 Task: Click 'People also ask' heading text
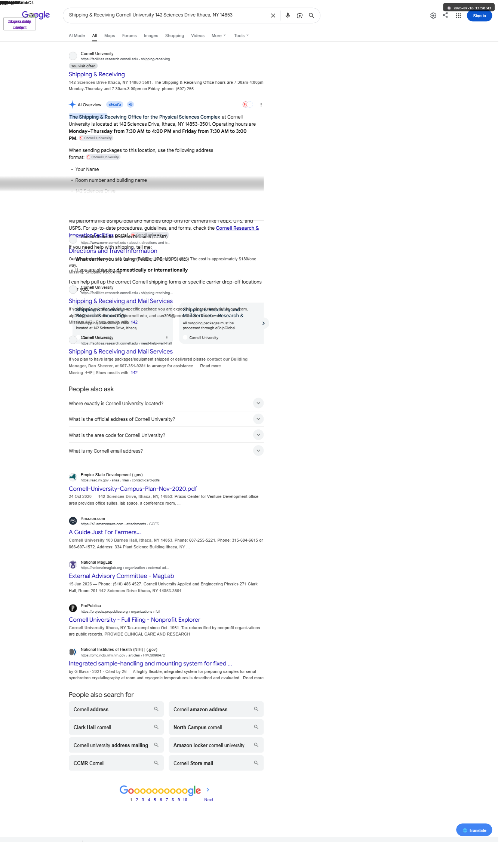[91, 389]
